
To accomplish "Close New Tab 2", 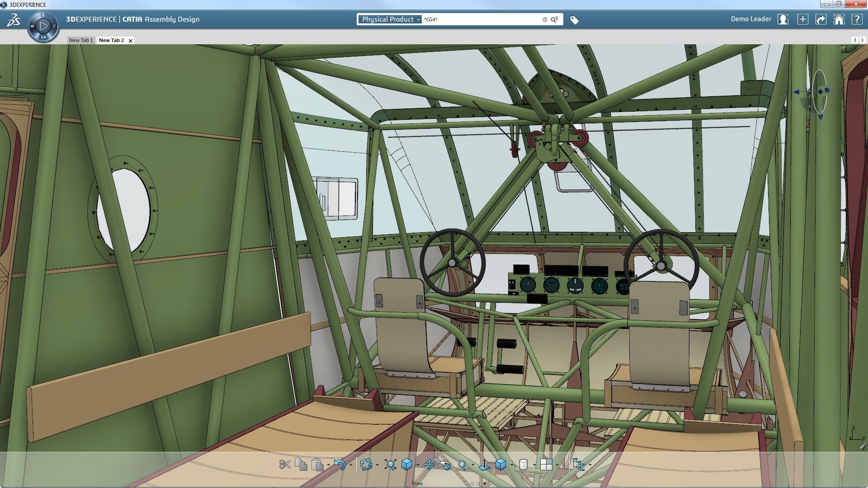I will (x=131, y=41).
